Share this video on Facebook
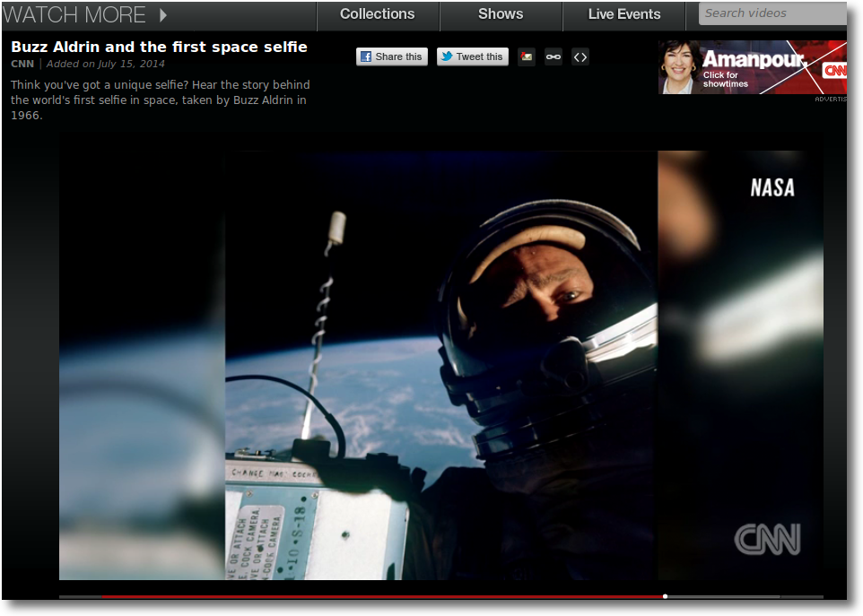 [392, 56]
